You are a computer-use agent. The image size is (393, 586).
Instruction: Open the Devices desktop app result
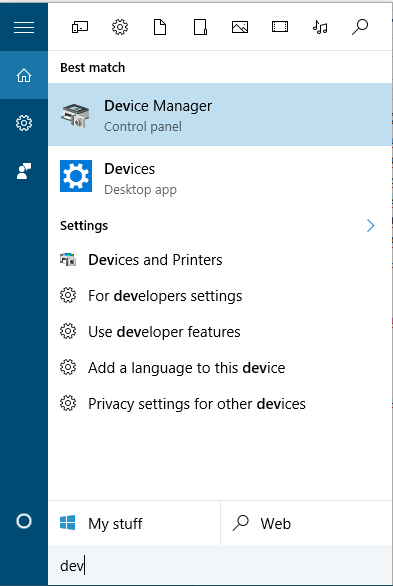click(220, 178)
